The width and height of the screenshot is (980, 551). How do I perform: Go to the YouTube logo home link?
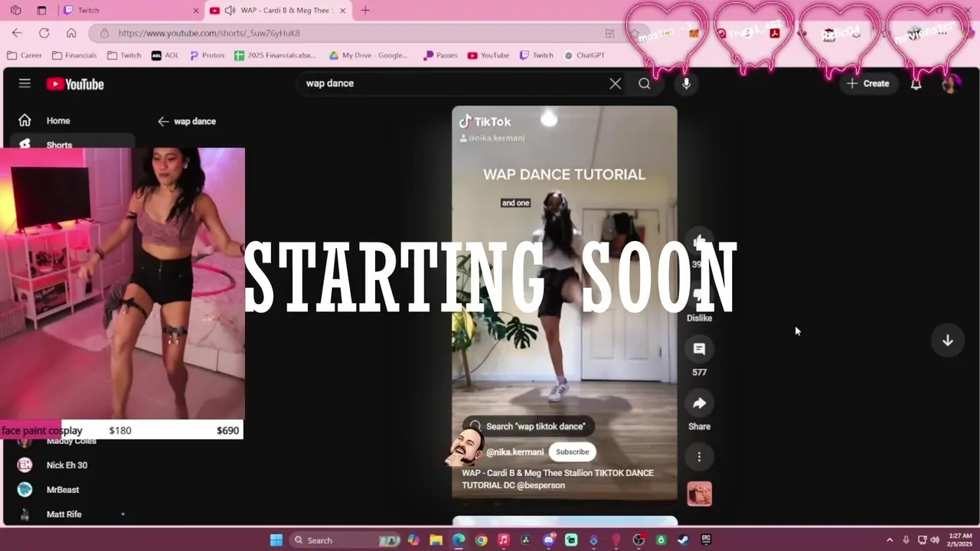(x=75, y=84)
